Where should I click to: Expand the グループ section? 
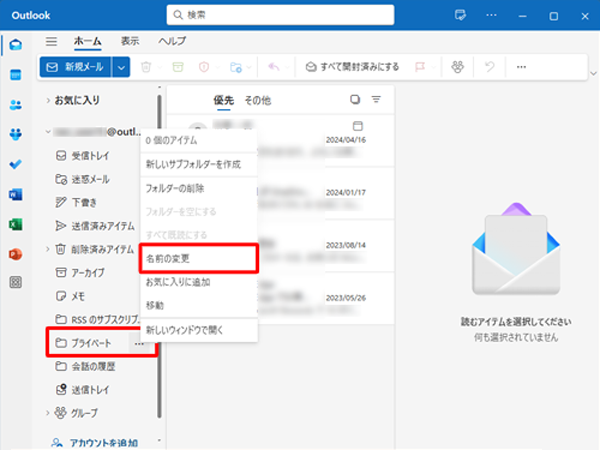coord(48,413)
